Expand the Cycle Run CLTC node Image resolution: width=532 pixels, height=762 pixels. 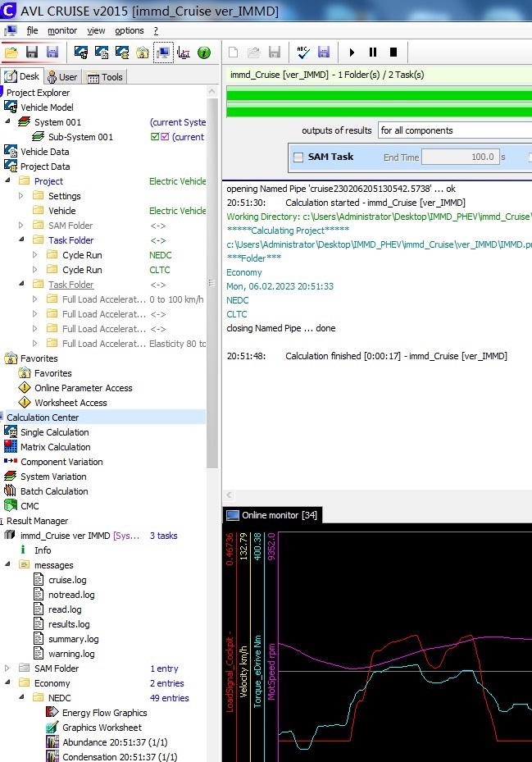point(35,269)
